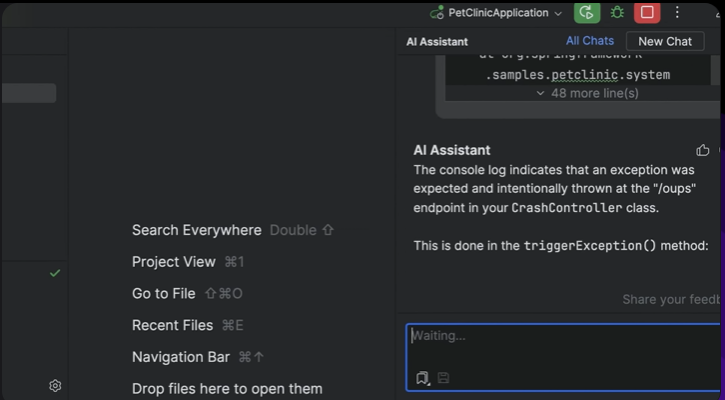The height and width of the screenshot is (400, 725).
Task: Stop the running application with red square
Action: pos(647,12)
